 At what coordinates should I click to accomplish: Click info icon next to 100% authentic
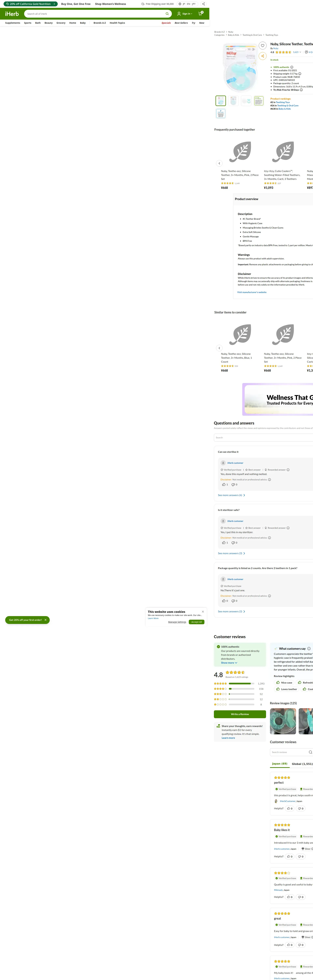(x=292, y=67)
